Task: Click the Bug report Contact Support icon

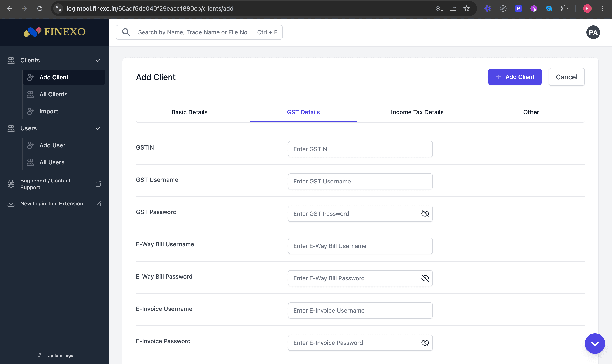Action: pyautogui.click(x=11, y=184)
